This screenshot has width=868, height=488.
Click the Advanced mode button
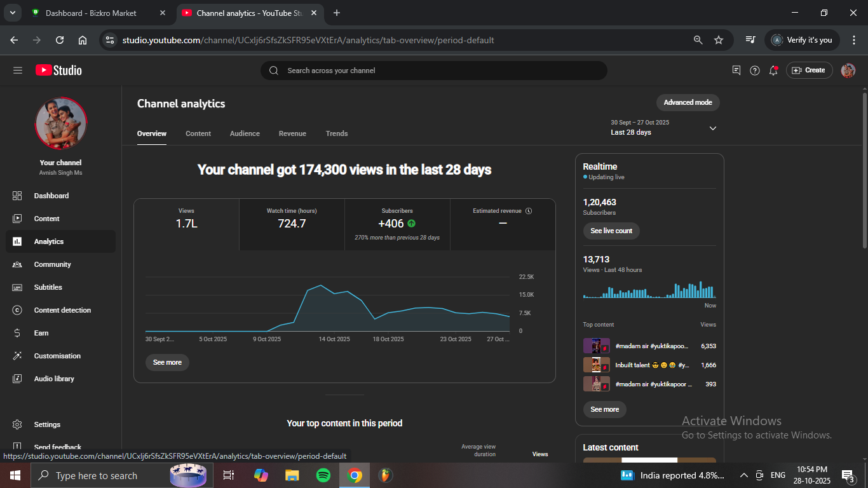coord(688,102)
